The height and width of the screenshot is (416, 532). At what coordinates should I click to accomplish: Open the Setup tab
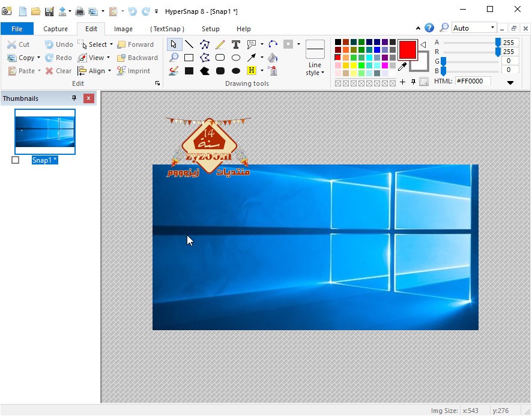(210, 29)
